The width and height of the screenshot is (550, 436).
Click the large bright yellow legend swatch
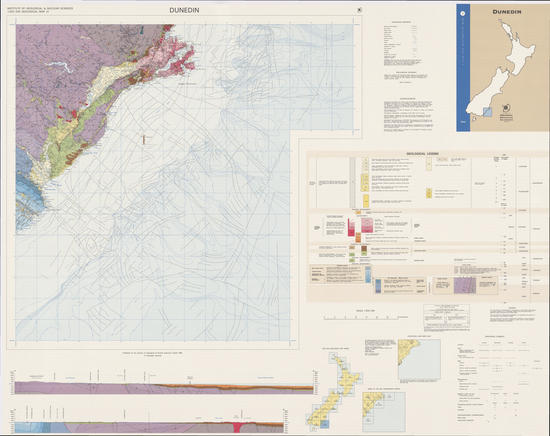coord(365,201)
